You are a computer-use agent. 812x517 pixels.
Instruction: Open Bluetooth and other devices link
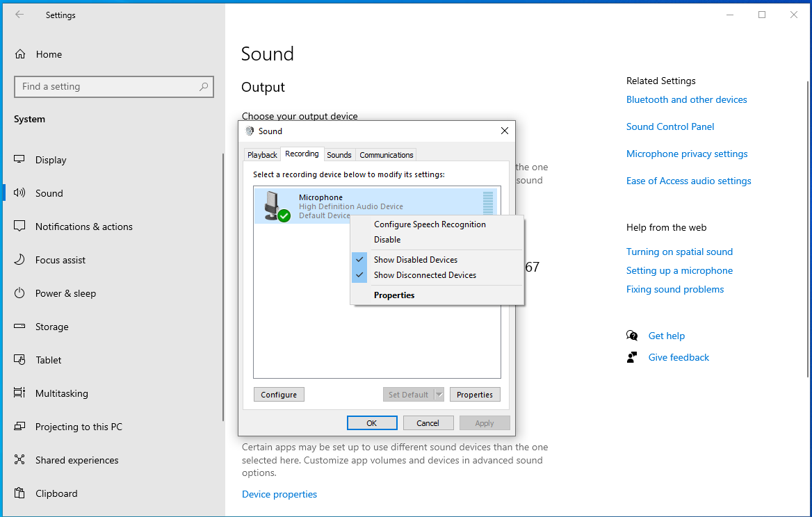click(x=686, y=99)
